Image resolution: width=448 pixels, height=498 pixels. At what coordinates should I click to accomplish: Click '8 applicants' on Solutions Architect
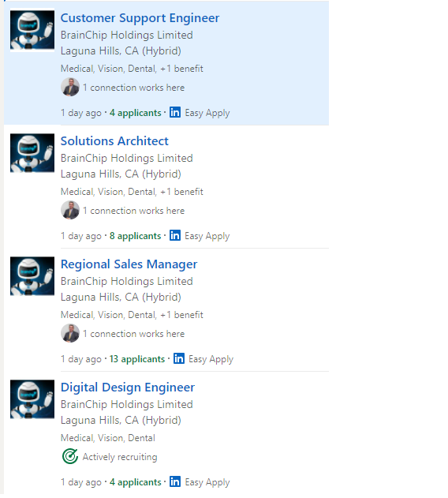136,236
